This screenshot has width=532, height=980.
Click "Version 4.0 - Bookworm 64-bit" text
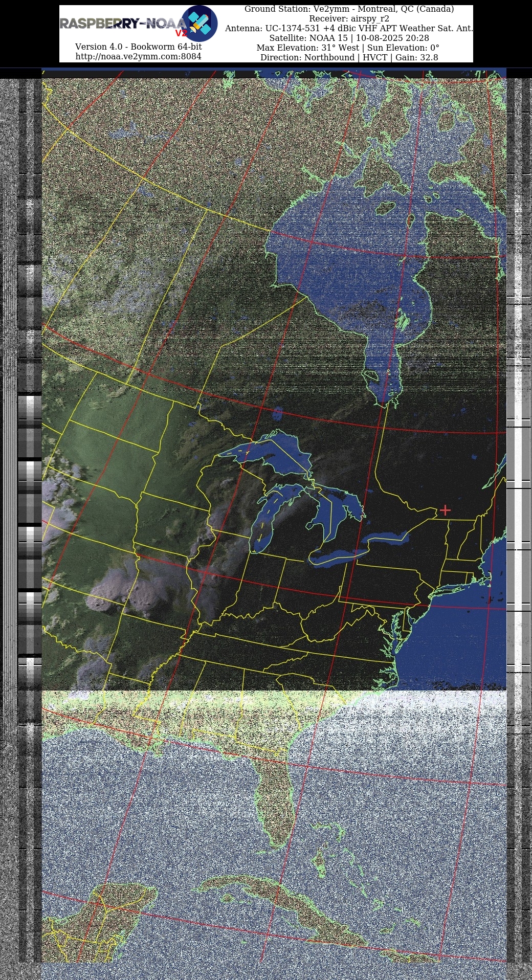(x=138, y=47)
